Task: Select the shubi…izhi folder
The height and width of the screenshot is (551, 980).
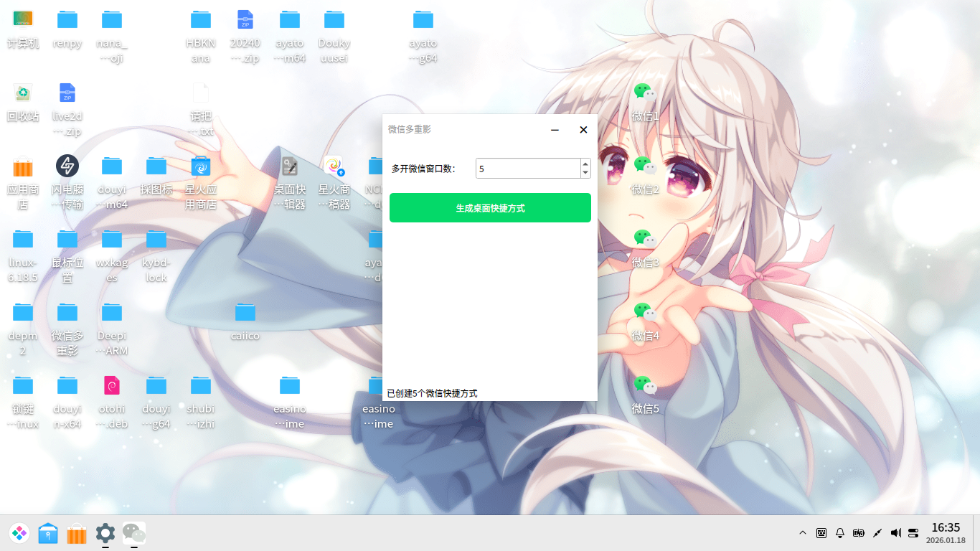Action: click(x=201, y=402)
